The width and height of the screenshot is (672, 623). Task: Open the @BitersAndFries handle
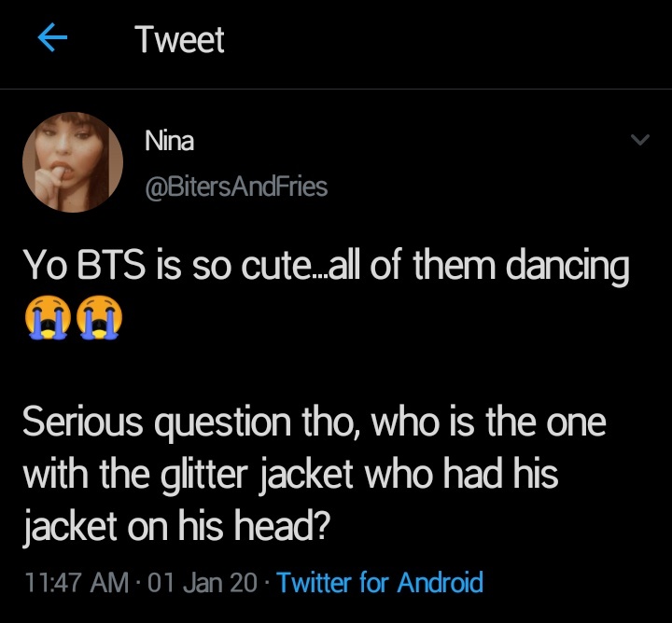[x=235, y=187]
